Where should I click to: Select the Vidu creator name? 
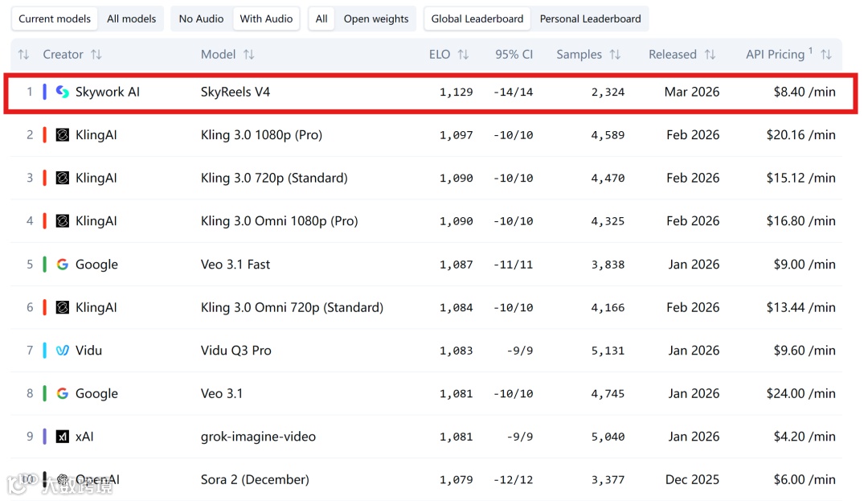(x=88, y=351)
